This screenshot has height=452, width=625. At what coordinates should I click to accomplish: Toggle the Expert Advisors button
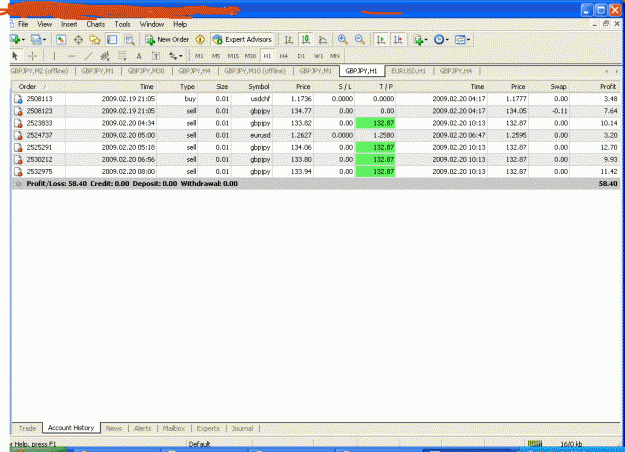tap(242, 39)
